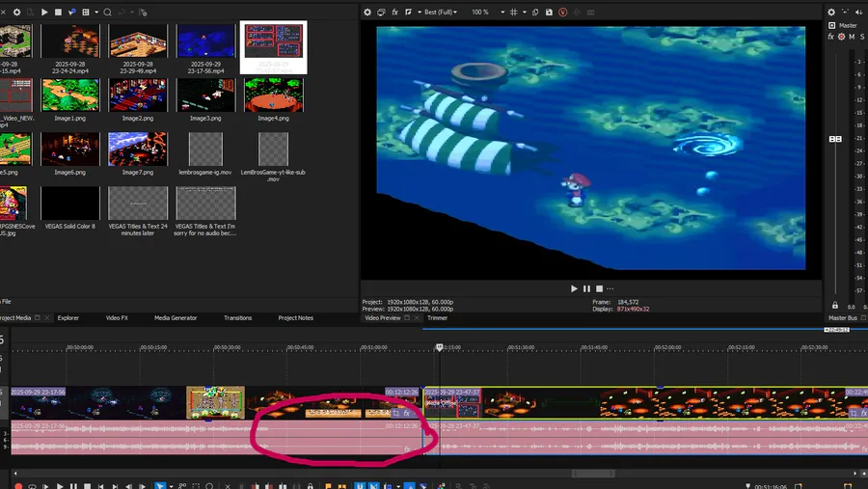
Task: Expand split screen view dropdown arrow
Action: 420,13
